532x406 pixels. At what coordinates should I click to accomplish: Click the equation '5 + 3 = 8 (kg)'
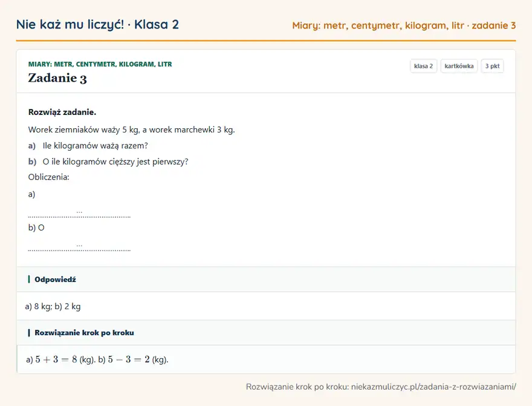point(65,359)
